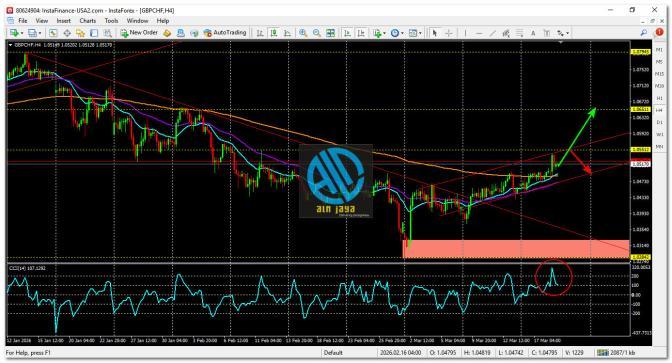Screen dimensions: 672x363
Task: Switch to H1 timeframe
Action: pos(659,98)
